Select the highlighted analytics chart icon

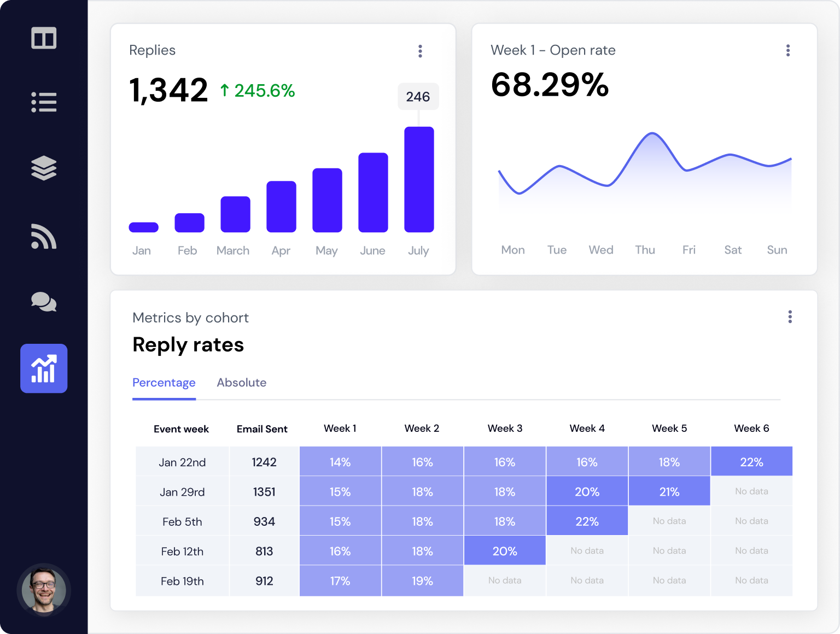[44, 368]
